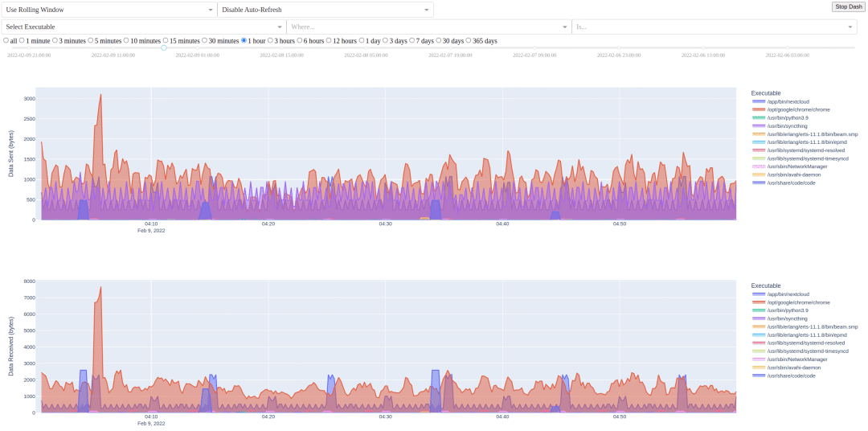Viewport: 868px width, 431px height.
Task: Click slider mark 2022-02-07 09:00:00
Action: (x=534, y=55)
